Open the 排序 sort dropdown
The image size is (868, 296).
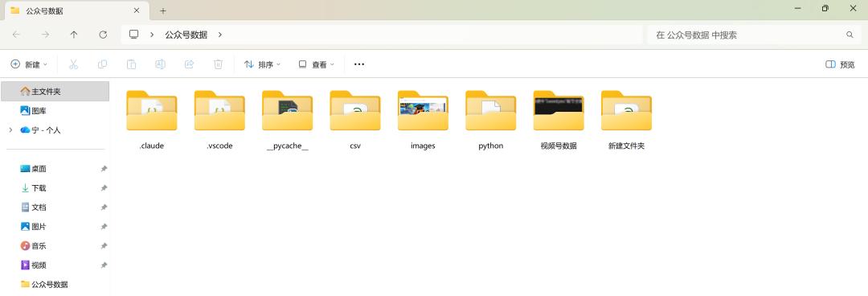(x=262, y=64)
